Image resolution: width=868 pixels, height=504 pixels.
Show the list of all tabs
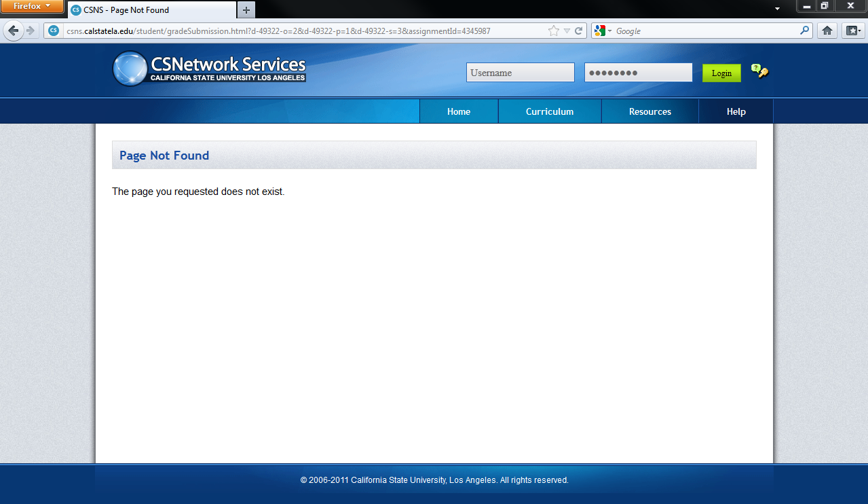coord(777,9)
